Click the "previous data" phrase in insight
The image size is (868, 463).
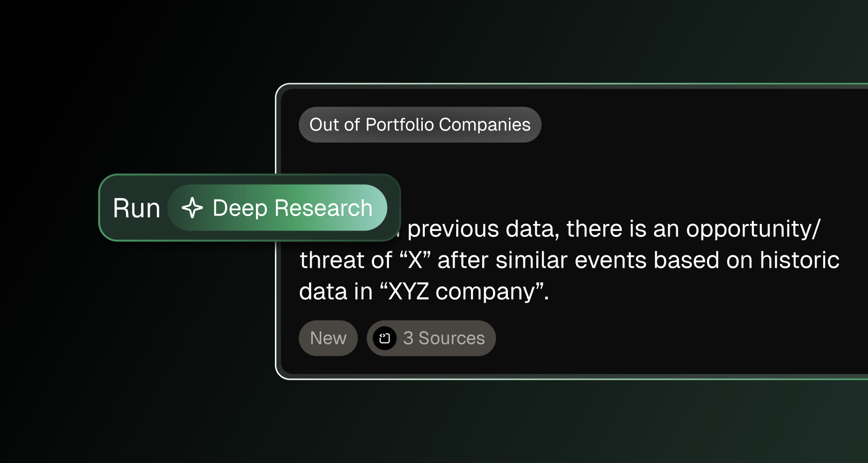[x=481, y=229]
